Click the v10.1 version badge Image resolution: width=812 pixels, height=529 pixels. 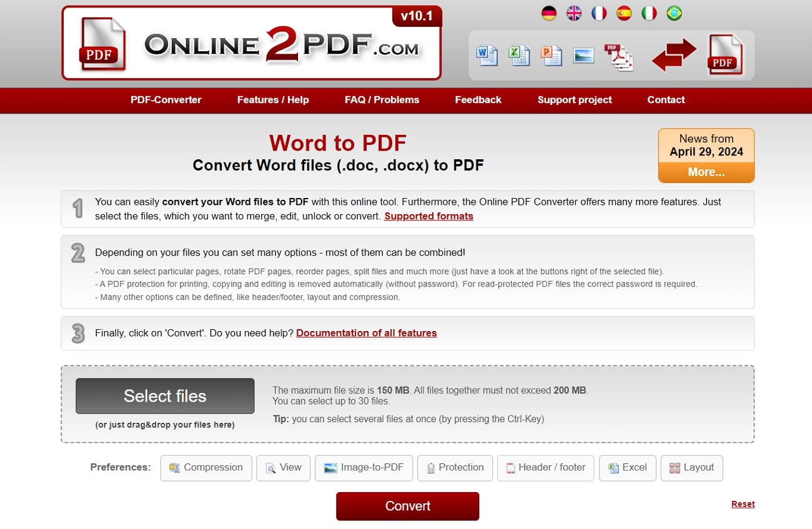[417, 16]
